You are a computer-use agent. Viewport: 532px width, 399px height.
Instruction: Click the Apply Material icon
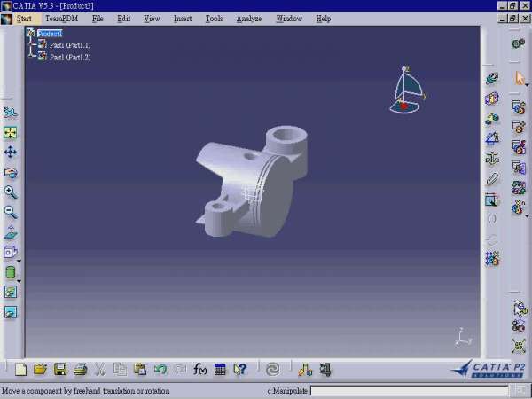305,370
